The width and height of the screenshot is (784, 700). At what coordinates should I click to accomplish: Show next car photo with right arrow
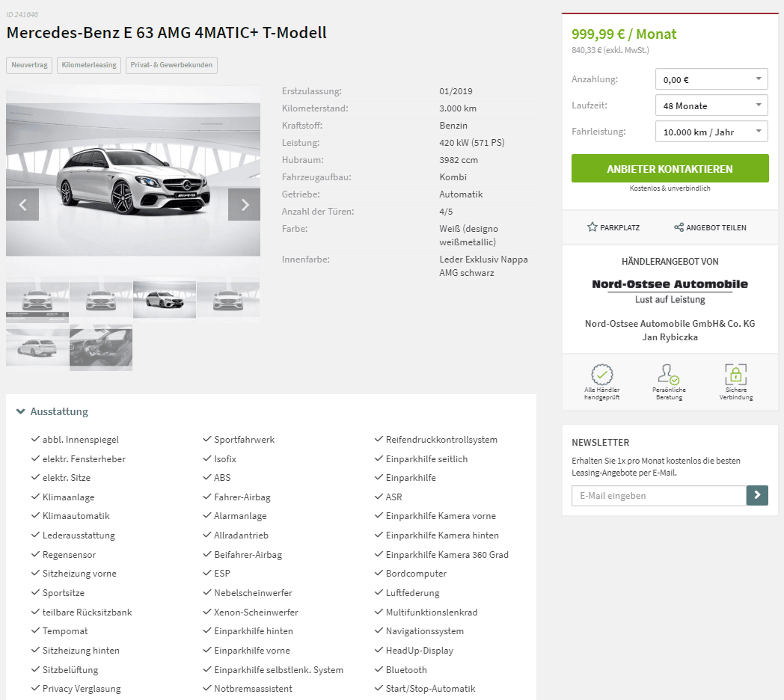tap(245, 204)
